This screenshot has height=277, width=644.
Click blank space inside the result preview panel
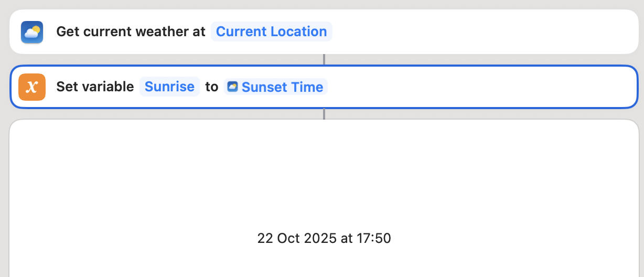point(324,173)
